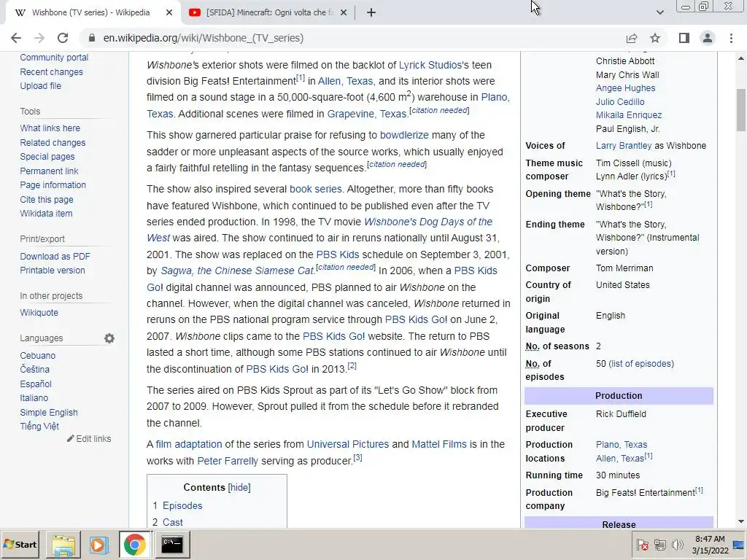Viewport: 747px width, 560px height.
Task: Switch language to Italiano
Action: 34,397
